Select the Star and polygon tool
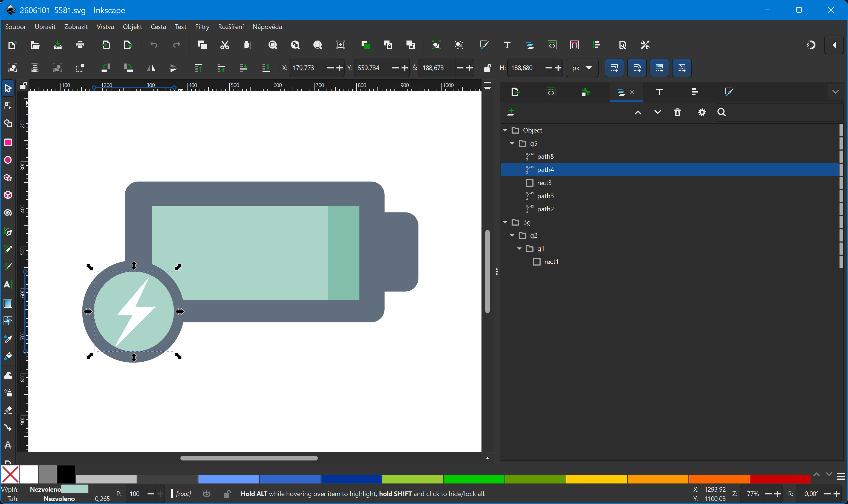 click(x=8, y=178)
